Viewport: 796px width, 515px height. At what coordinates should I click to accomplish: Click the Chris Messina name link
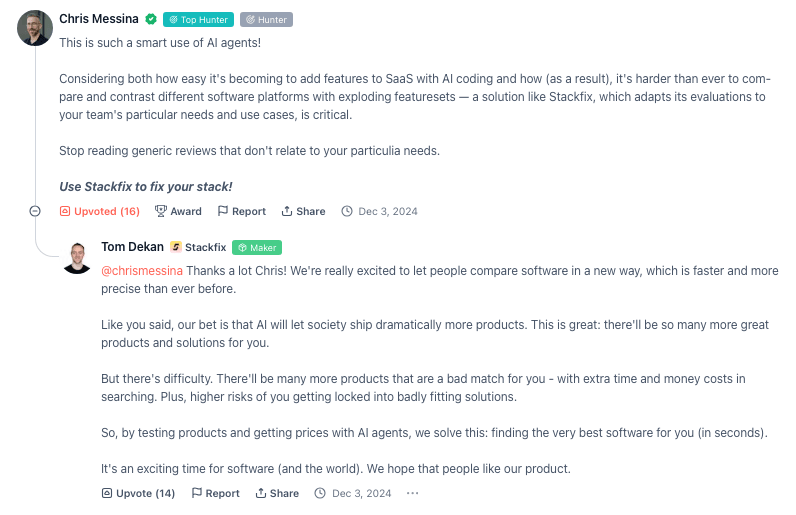pos(98,19)
